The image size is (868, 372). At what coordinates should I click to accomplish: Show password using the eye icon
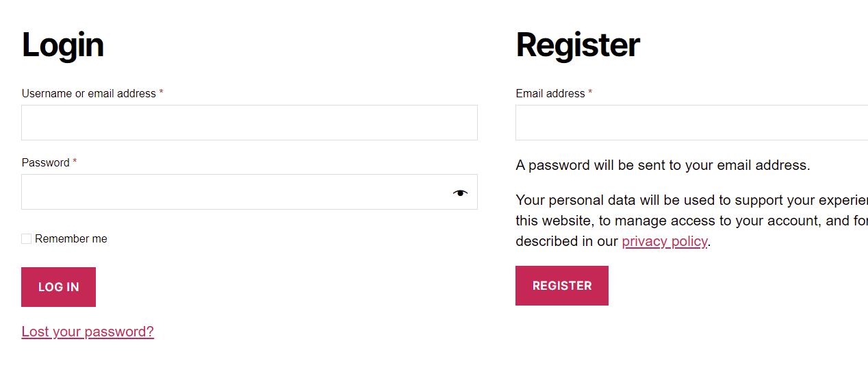(x=460, y=193)
